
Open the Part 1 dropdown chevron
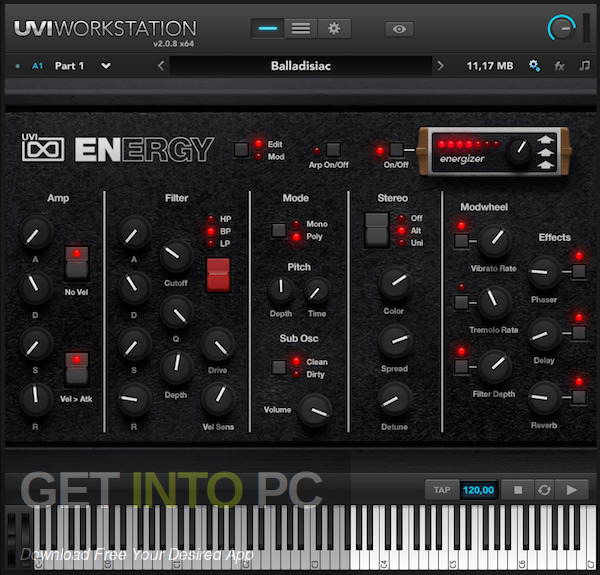tap(106, 66)
